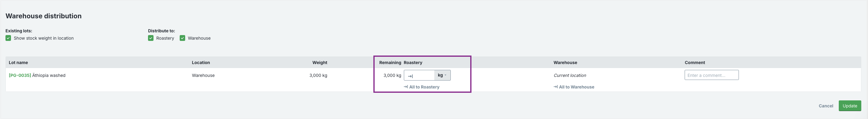Click the Remaining column header
This screenshot has height=119, width=868.
click(x=390, y=63)
